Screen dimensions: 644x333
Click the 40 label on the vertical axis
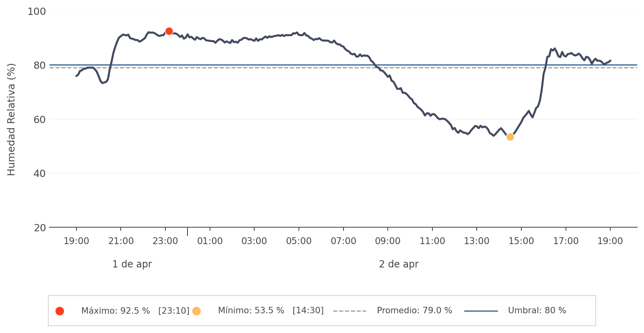(x=39, y=174)
